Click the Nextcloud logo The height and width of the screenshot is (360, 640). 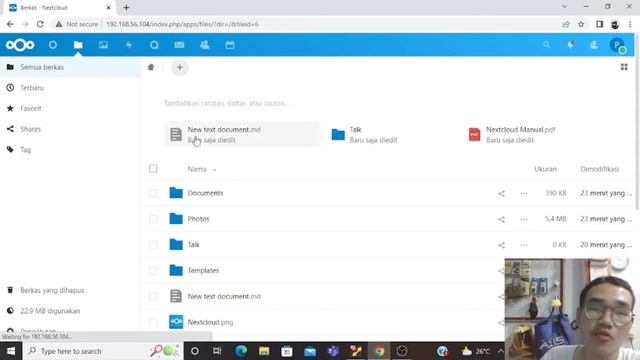tap(20, 45)
